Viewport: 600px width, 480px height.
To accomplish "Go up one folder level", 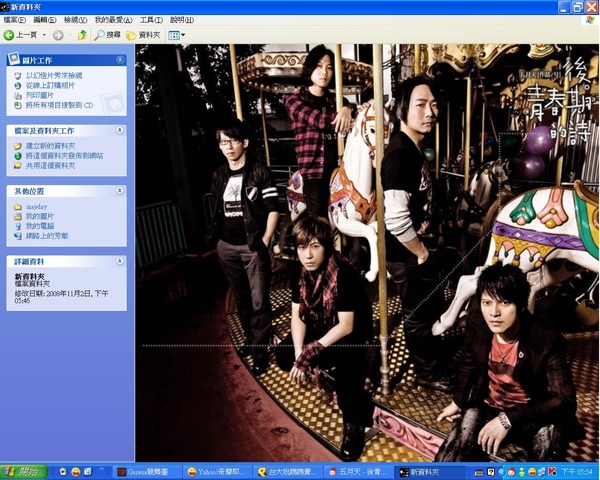I will 82,35.
